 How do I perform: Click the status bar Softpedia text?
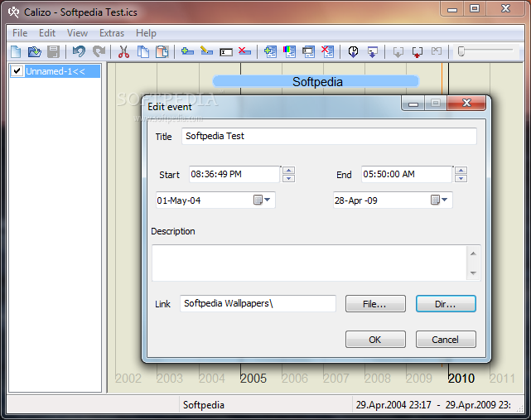point(204,405)
